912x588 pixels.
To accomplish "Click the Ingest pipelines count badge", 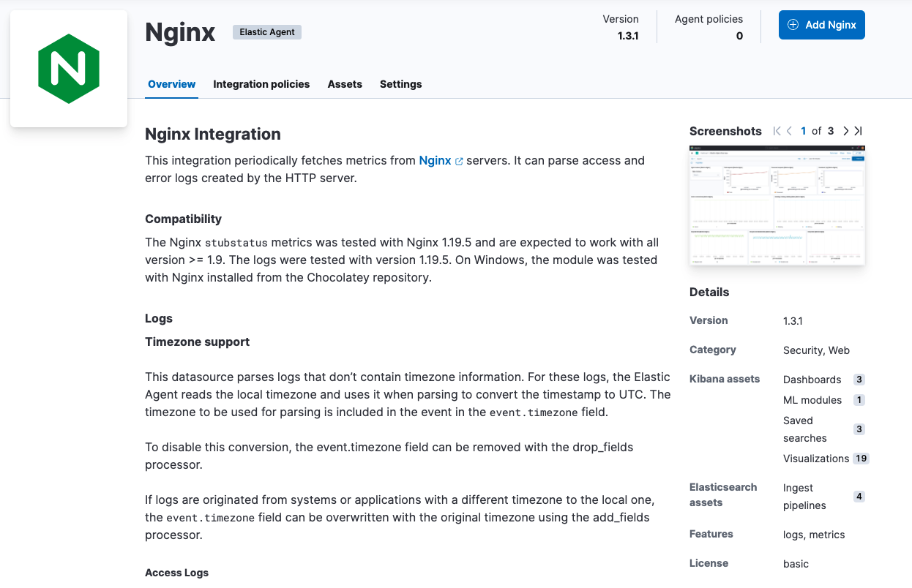I will coord(858,496).
